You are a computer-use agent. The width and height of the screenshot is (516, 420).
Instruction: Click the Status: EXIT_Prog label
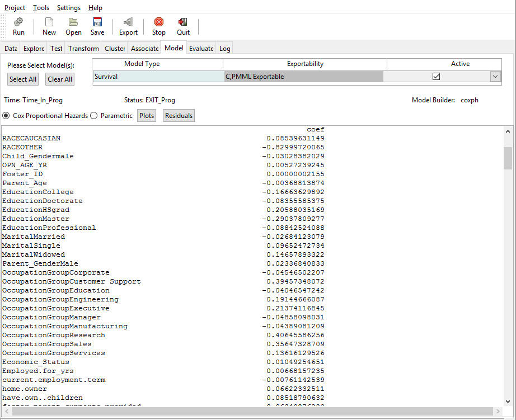coord(149,100)
